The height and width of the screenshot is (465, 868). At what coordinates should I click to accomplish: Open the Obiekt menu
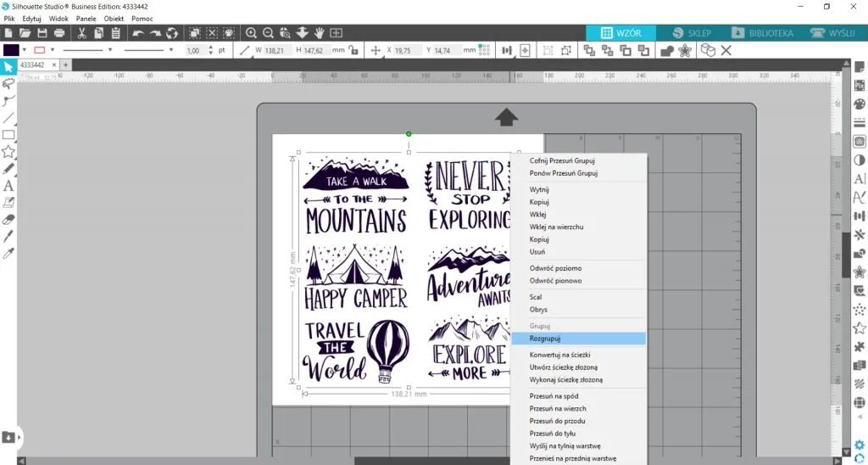[x=114, y=19]
